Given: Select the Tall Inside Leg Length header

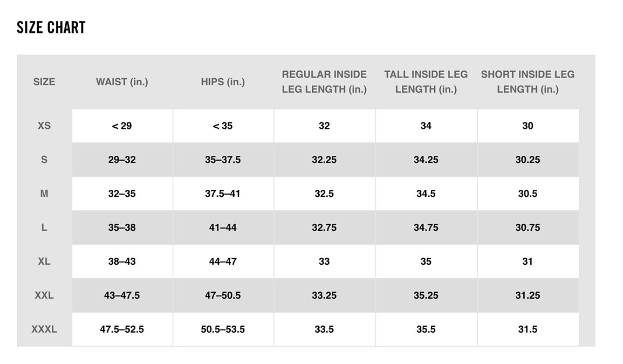Looking at the screenshot, I should pyautogui.click(x=426, y=82).
